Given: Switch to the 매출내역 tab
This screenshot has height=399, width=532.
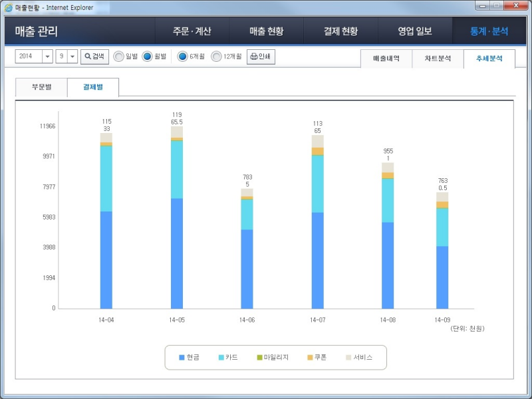Looking at the screenshot, I should coord(388,59).
